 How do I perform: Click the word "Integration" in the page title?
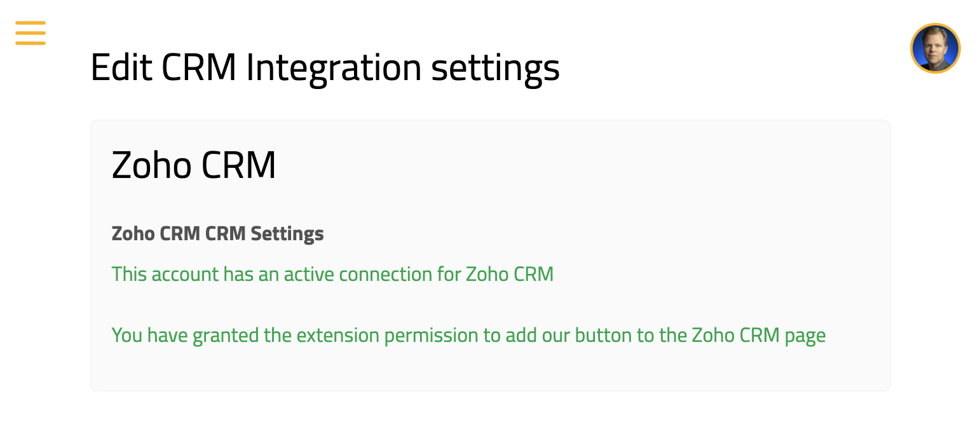(334, 67)
